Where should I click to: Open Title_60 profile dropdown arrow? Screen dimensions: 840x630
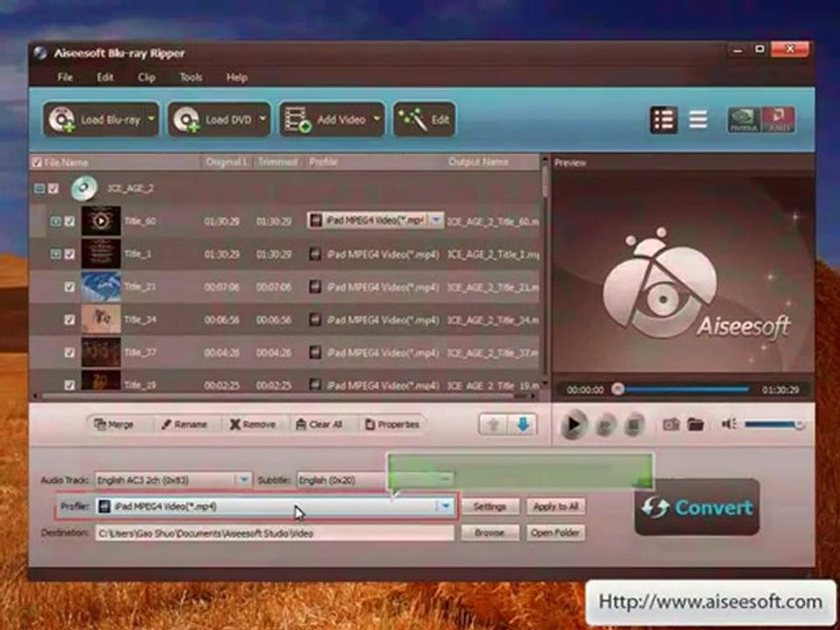point(436,220)
